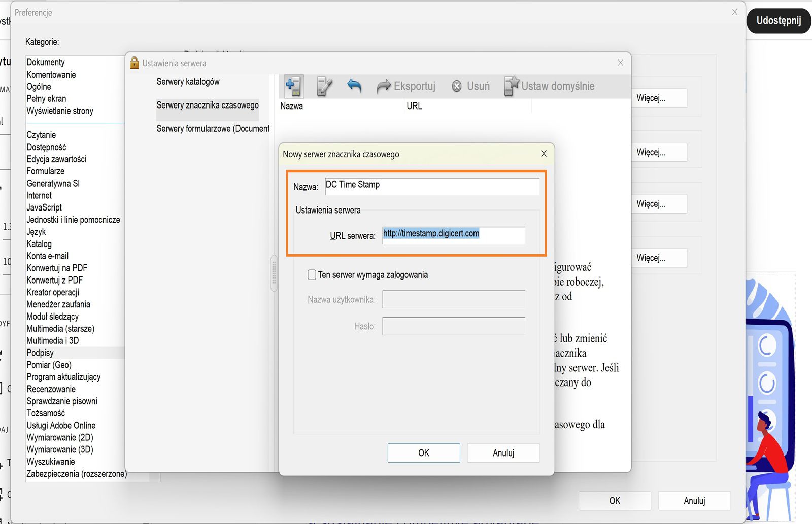Select Dostępność category

click(x=46, y=147)
